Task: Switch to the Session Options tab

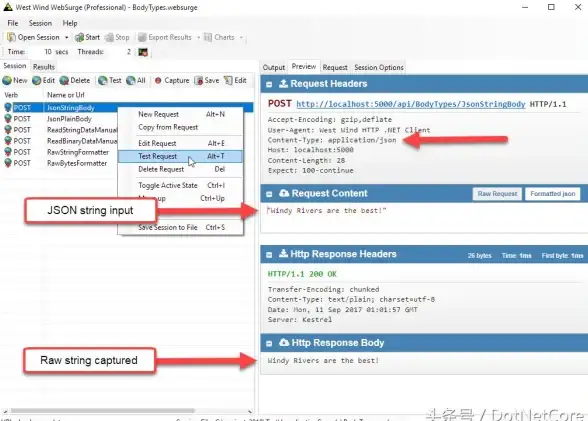Action: (x=379, y=67)
